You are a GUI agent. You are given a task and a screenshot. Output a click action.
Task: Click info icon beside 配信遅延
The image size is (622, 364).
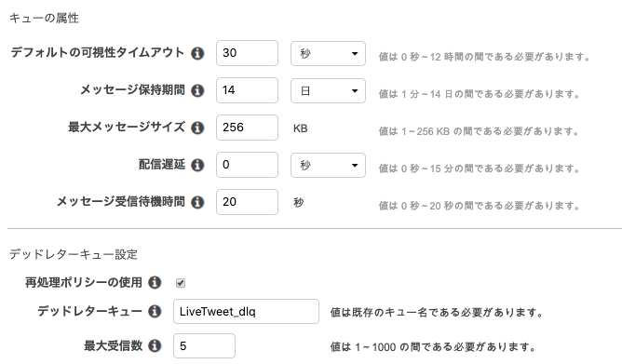pyautogui.click(x=197, y=165)
